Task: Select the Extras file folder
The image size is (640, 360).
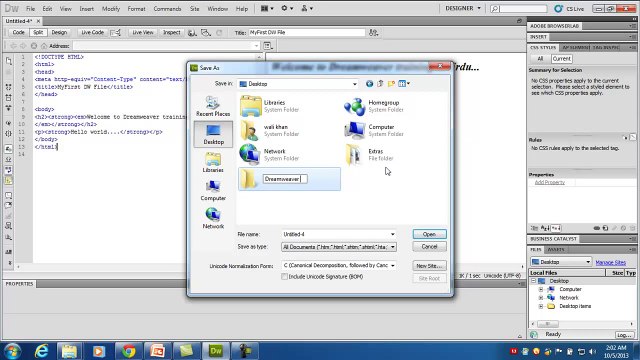Action: (x=369, y=155)
